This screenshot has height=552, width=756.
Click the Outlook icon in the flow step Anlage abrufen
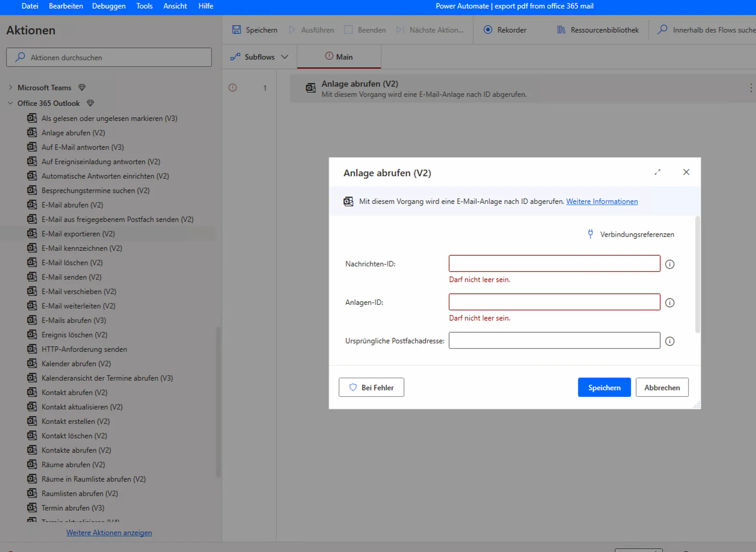[311, 88]
